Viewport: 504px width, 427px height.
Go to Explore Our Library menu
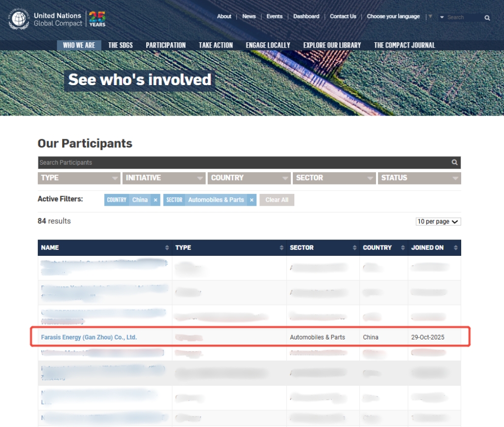pos(332,45)
